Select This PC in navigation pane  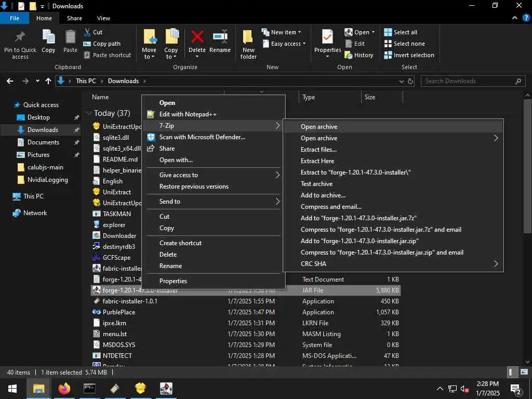click(33, 196)
